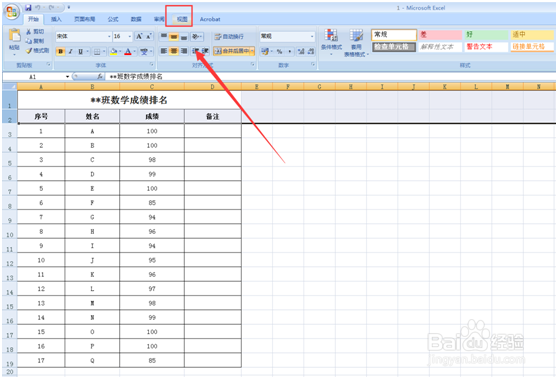This screenshot has width=558, height=379.
Task: Undo the last action
Action: (x=38, y=7)
